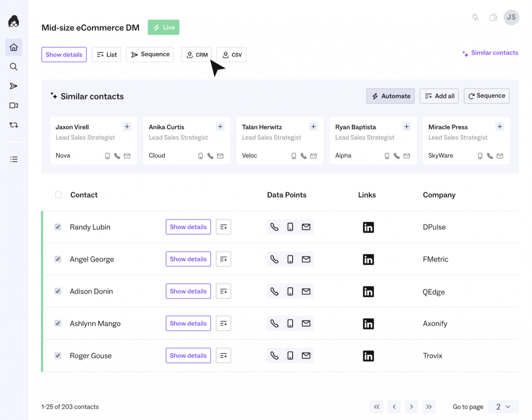Show details at the top toolbar

64,55
